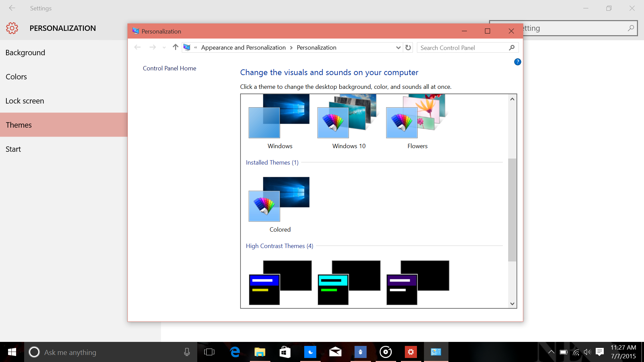Click the Control Panel search magnifier icon
Viewport: 644px width, 362px height.
pos(512,48)
